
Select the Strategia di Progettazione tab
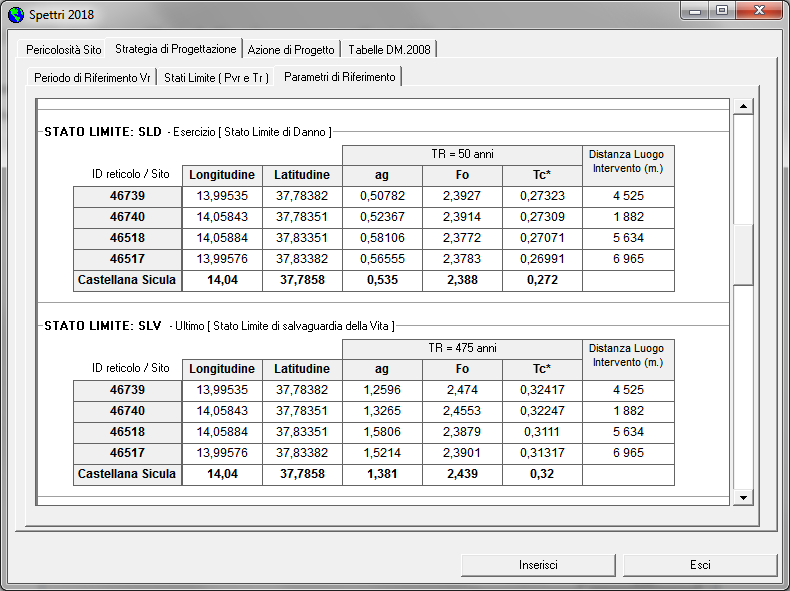175,49
